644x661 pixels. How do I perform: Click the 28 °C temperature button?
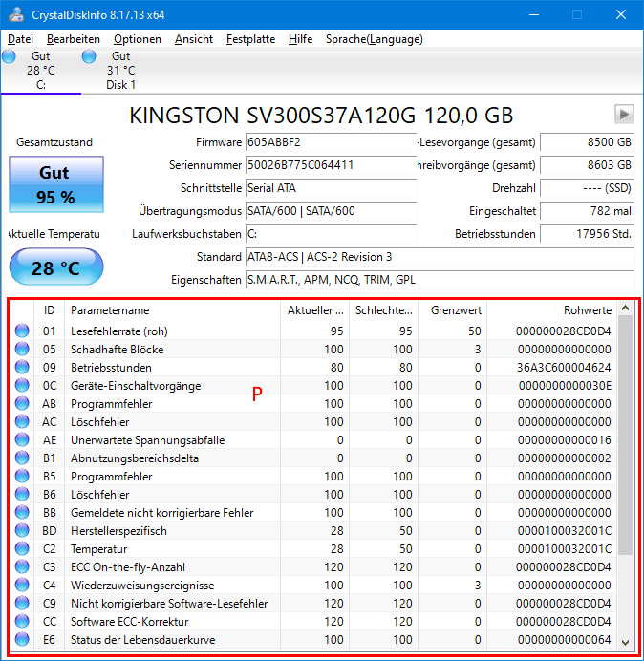click(56, 267)
